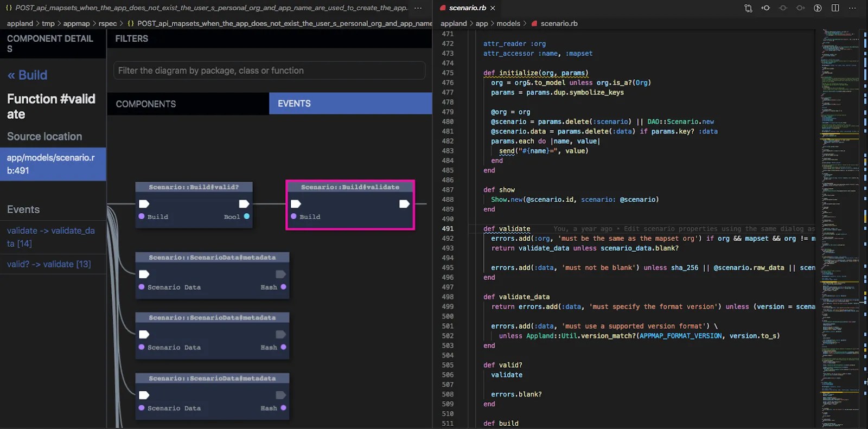Click input port of second metadata node
Screen dimensions: 868x429
(x=144, y=335)
